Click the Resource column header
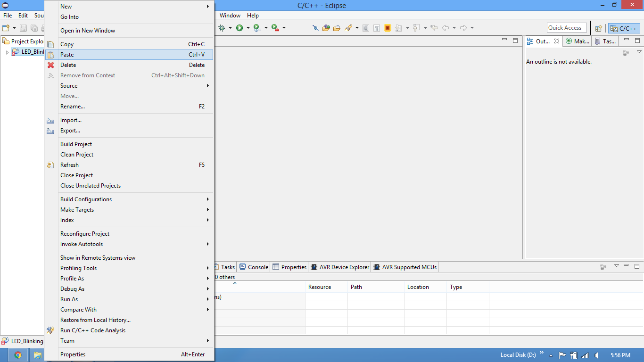The image size is (644, 362). coord(326,287)
